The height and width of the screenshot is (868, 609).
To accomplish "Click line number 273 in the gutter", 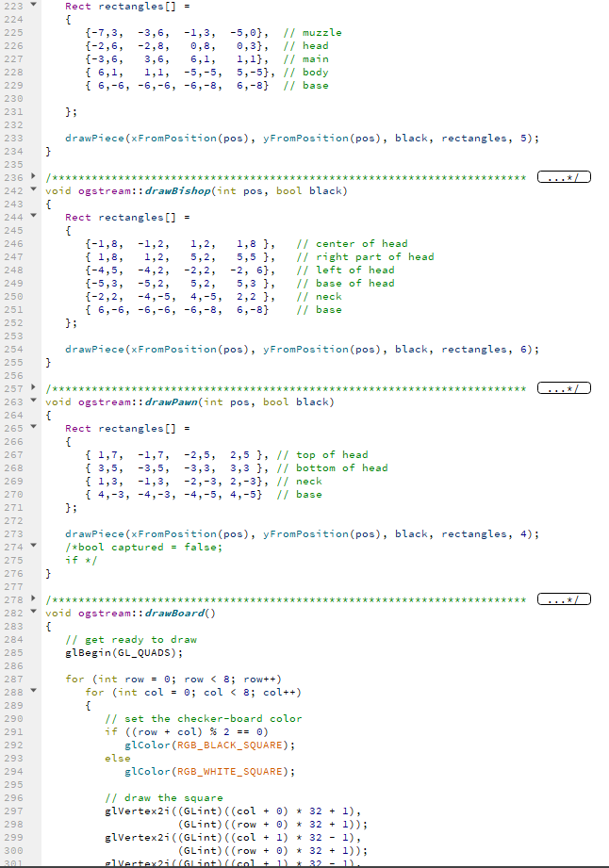I will [13, 534].
